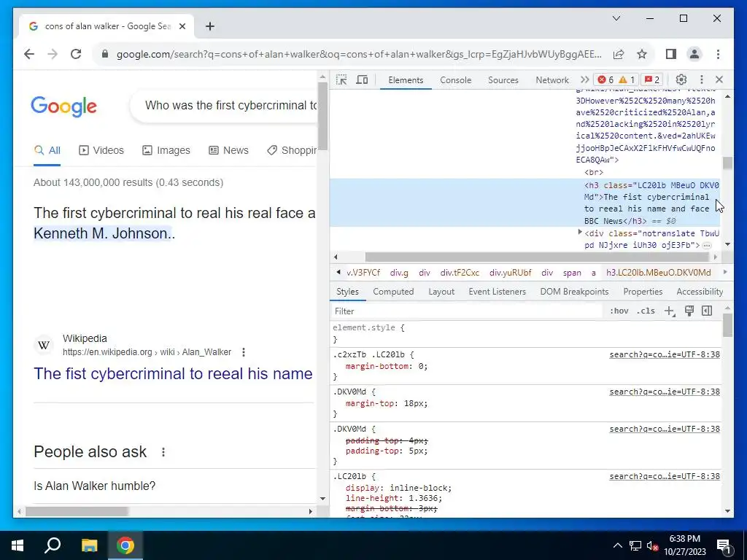Select the highlighted h3 element node

click(x=524, y=203)
